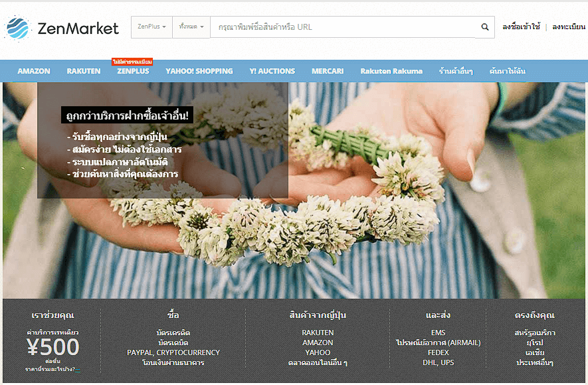Click the PAYPAL, CRYPTOCURRENCY text
The height and width of the screenshot is (385, 588).
[x=173, y=352]
